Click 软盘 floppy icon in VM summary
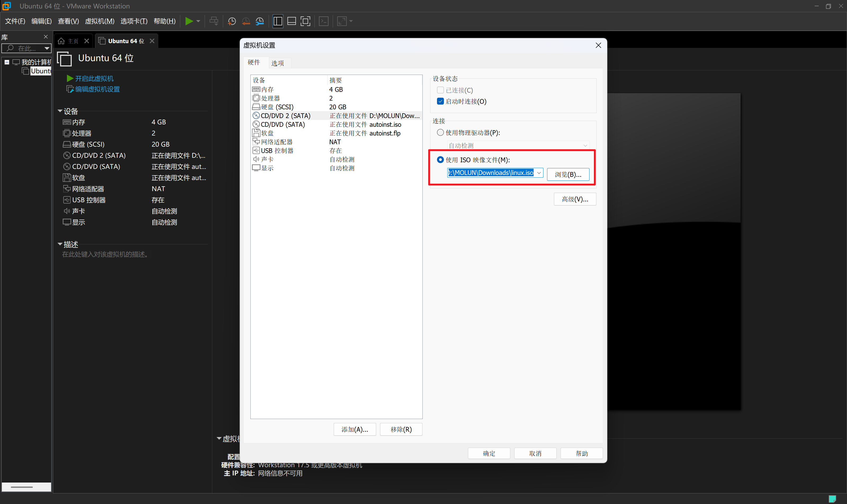This screenshot has width=847, height=504. coord(66,178)
